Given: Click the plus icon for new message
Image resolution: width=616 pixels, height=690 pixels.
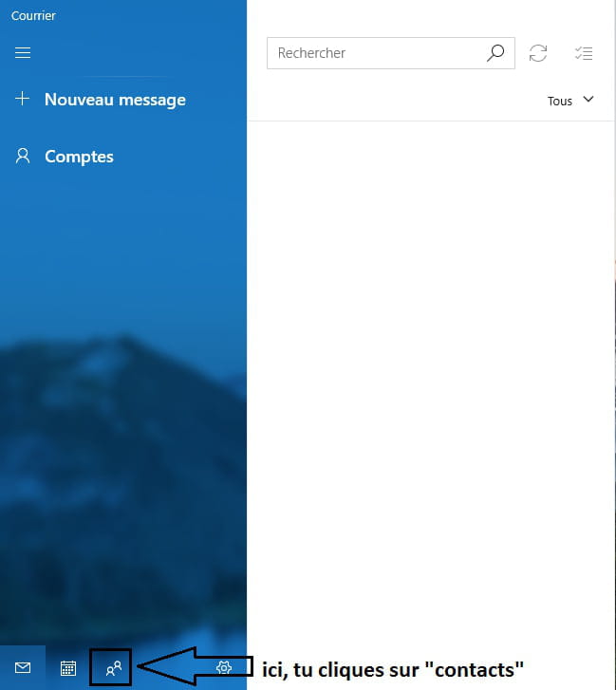Looking at the screenshot, I should [x=22, y=98].
